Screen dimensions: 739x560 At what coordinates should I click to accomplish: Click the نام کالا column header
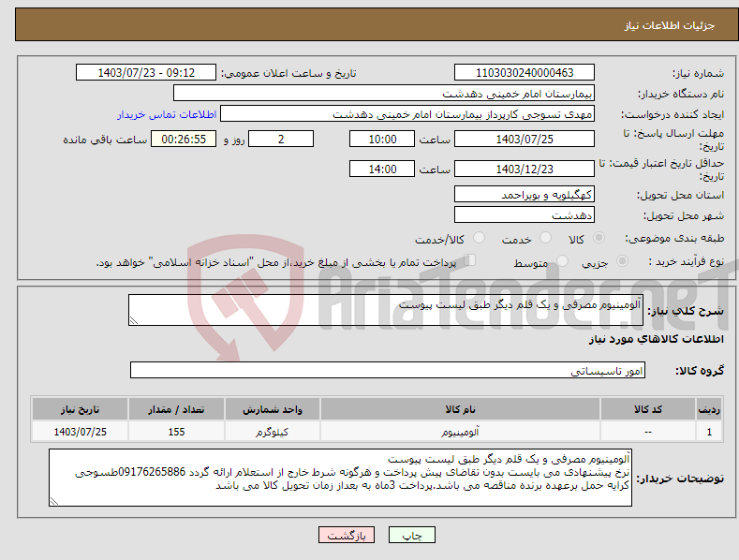(460, 409)
